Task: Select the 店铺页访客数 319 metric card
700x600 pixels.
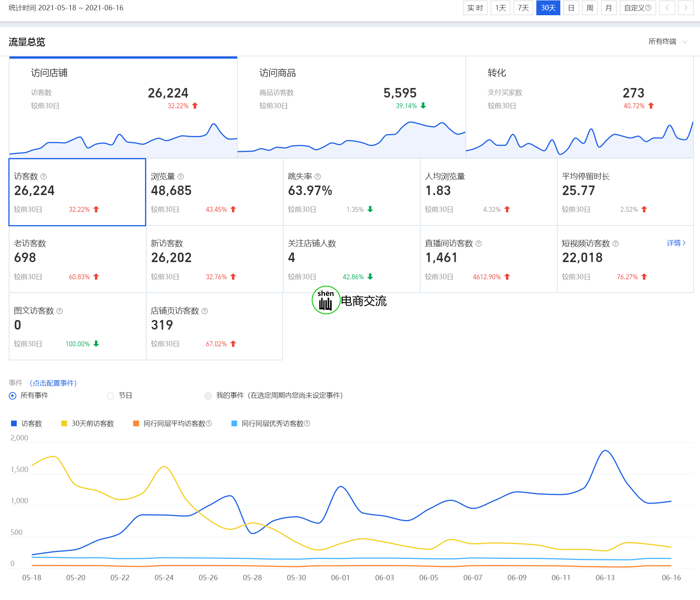Action: (215, 326)
